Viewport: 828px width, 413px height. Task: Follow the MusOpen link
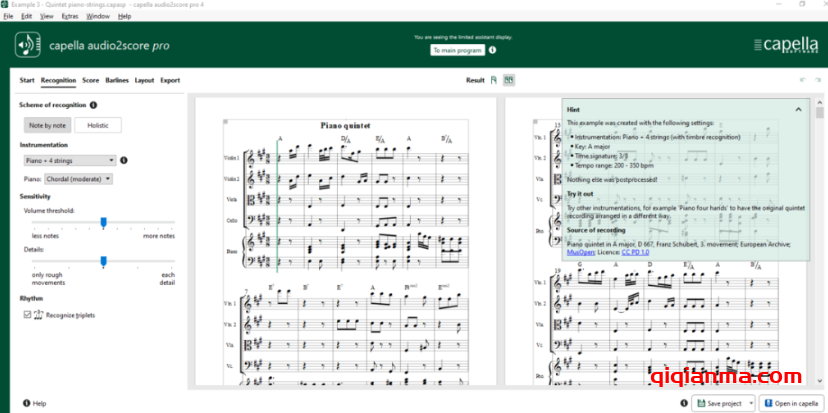579,252
